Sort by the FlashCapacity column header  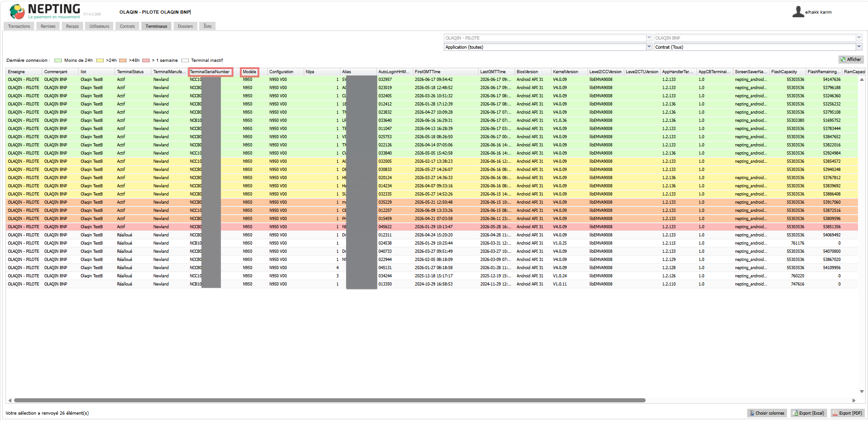(x=788, y=72)
